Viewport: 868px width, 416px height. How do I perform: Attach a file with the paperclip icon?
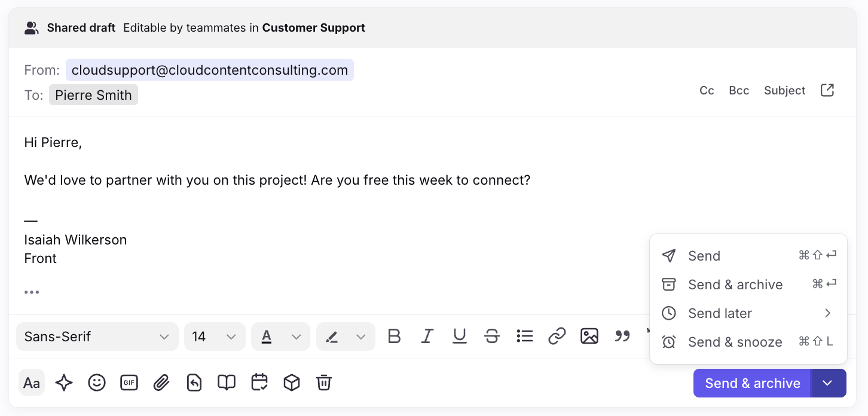coord(161,383)
